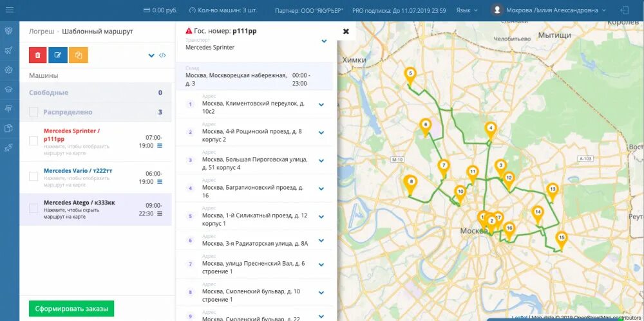The width and height of the screenshot is (644, 321).
Task: Open the rocket sidebar icon
Action: click(8, 148)
